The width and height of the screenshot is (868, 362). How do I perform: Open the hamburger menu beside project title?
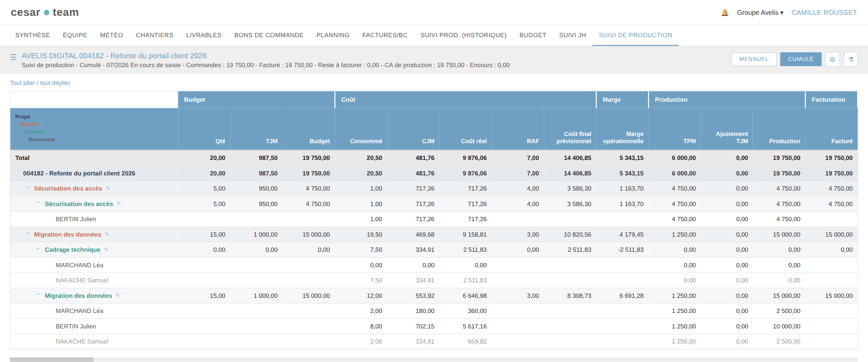tap(13, 57)
